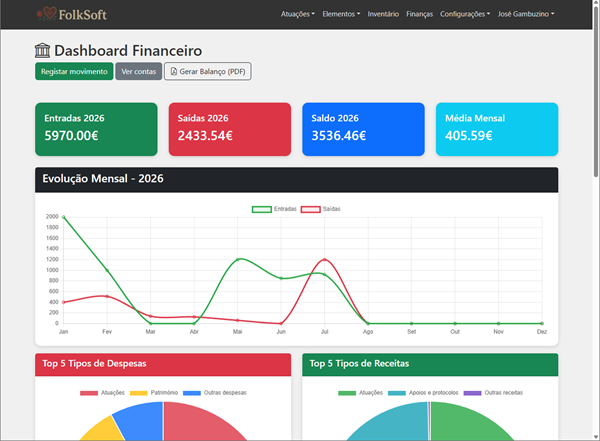Click the Evolução Mensal - 2026 header
The width and height of the screenshot is (600, 441).
click(297, 180)
